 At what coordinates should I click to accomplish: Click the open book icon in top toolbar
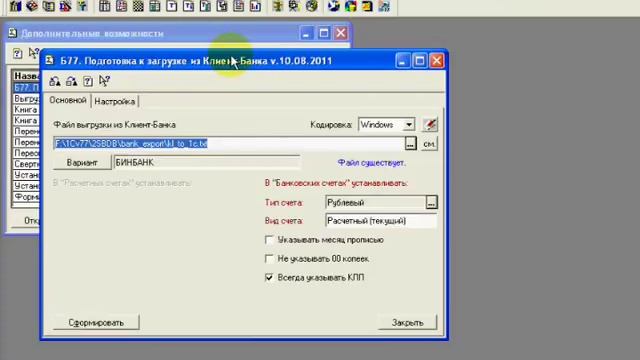pos(49,6)
